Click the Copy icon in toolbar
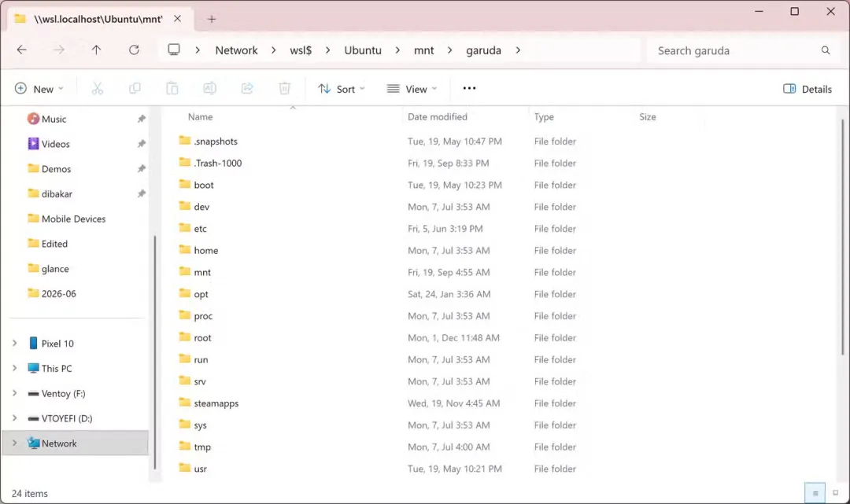The height and width of the screenshot is (504, 850). [135, 89]
